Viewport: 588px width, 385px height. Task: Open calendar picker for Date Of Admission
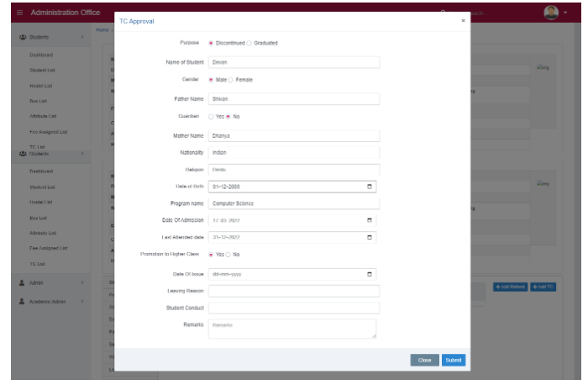point(370,220)
